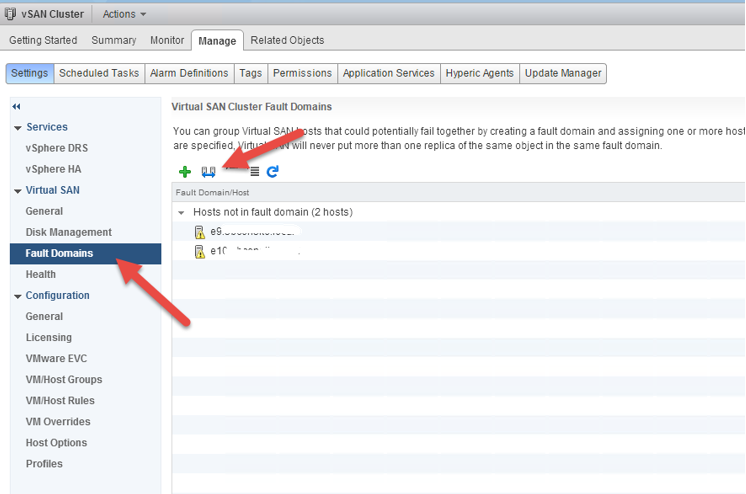
Task: Click Virtual SAN Cluster Fault Domains heading
Action: pos(252,107)
